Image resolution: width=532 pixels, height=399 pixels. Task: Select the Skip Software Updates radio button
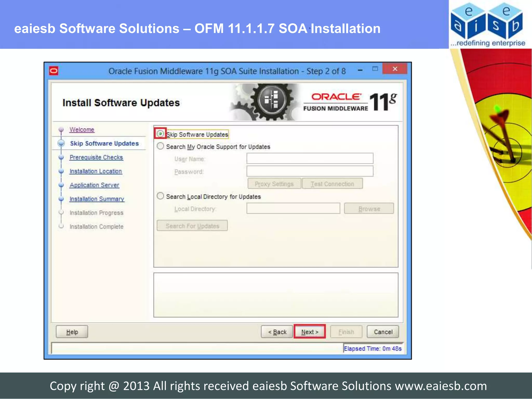160,134
